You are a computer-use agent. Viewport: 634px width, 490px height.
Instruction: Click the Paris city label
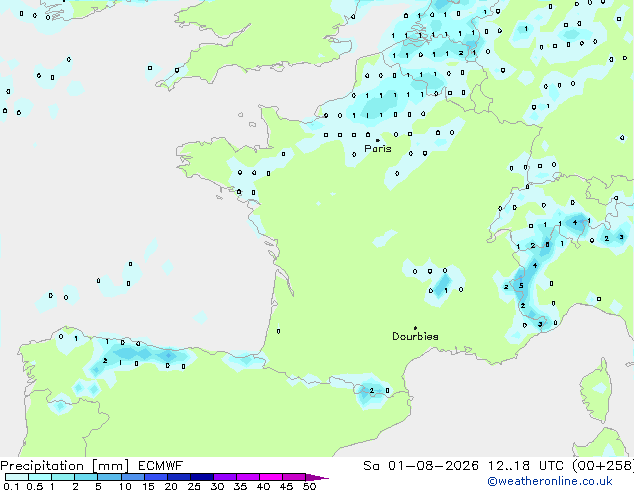pyautogui.click(x=378, y=149)
